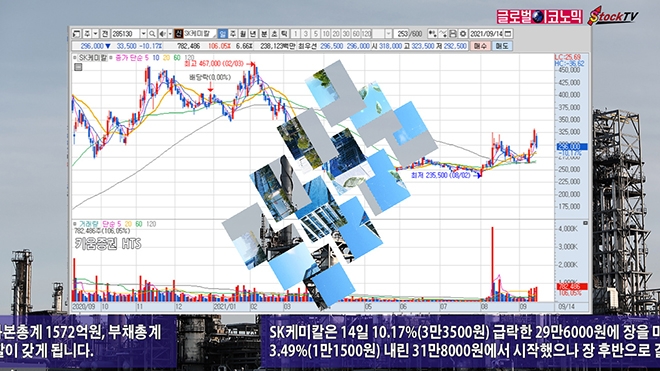
Task: Expand the dropdown arrow beside the speaker icon
Action: 170,34
